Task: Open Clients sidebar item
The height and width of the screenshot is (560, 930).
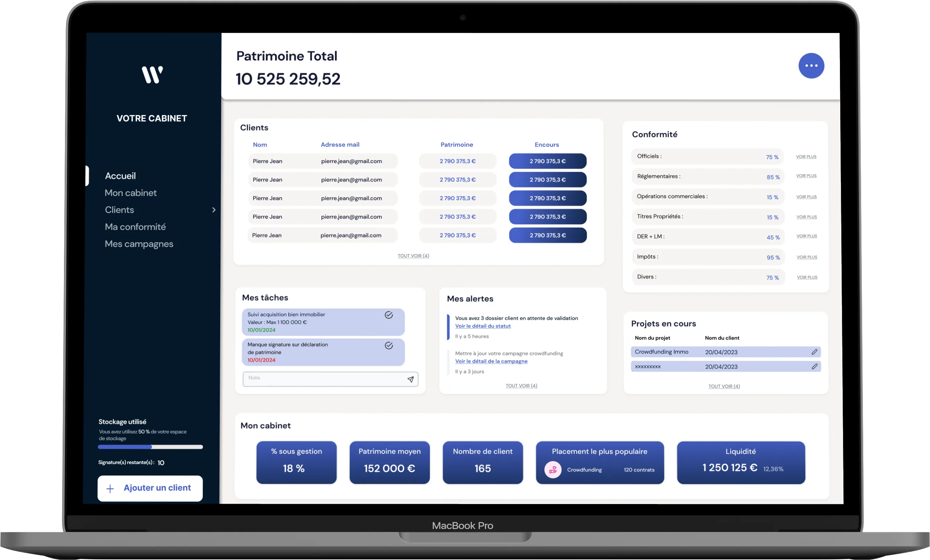Action: point(119,210)
